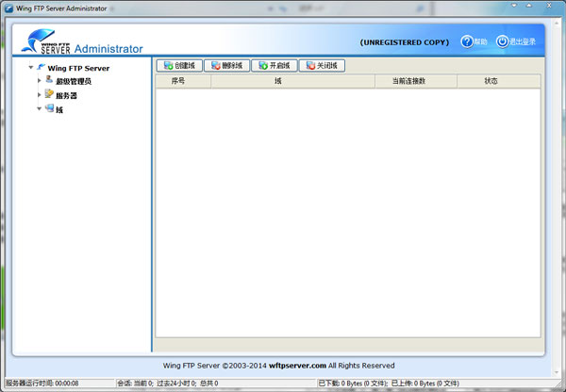The image size is (566, 392).
Task: Click the 退出登录 logout link
Action: pyautogui.click(x=523, y=41)
